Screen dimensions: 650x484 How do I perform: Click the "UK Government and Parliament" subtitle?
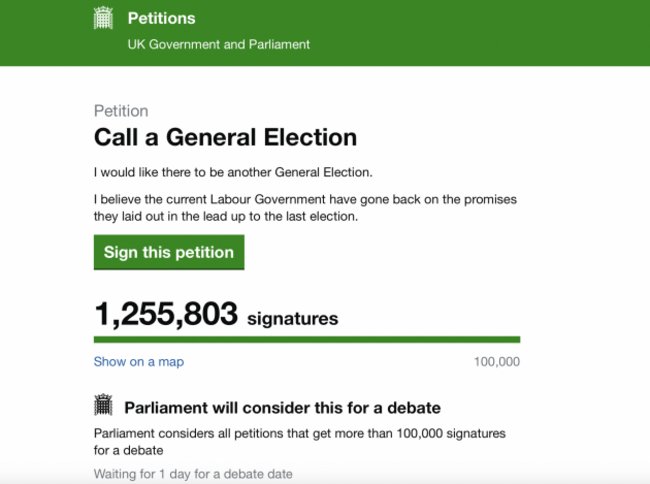pyautogui.click(x=218, y=44)
